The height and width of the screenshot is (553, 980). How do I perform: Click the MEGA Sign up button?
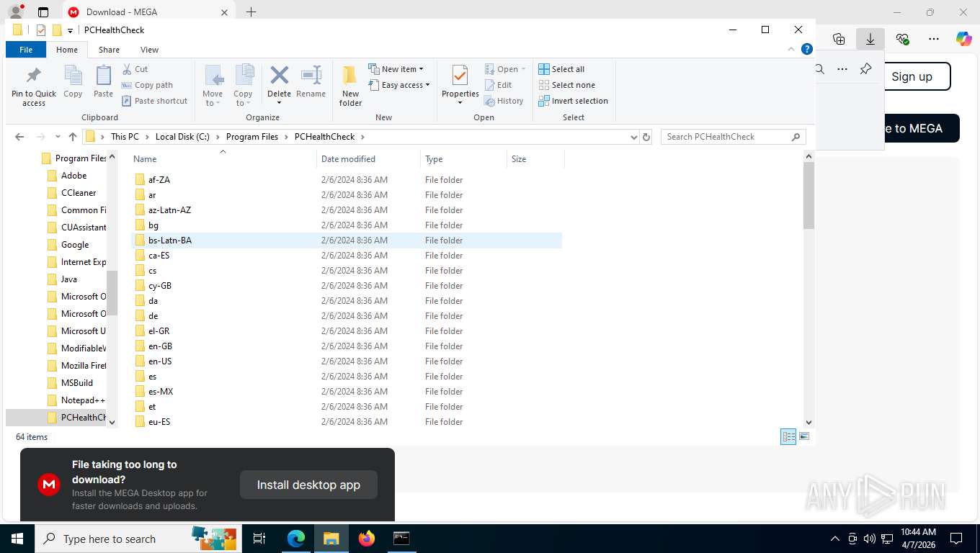pyautogui.click(x=912, y=76)
